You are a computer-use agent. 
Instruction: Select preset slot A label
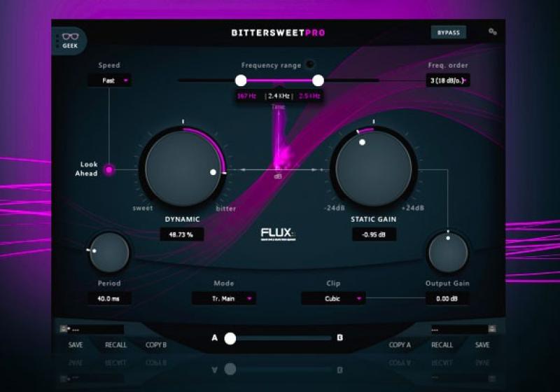click(215, 337)
